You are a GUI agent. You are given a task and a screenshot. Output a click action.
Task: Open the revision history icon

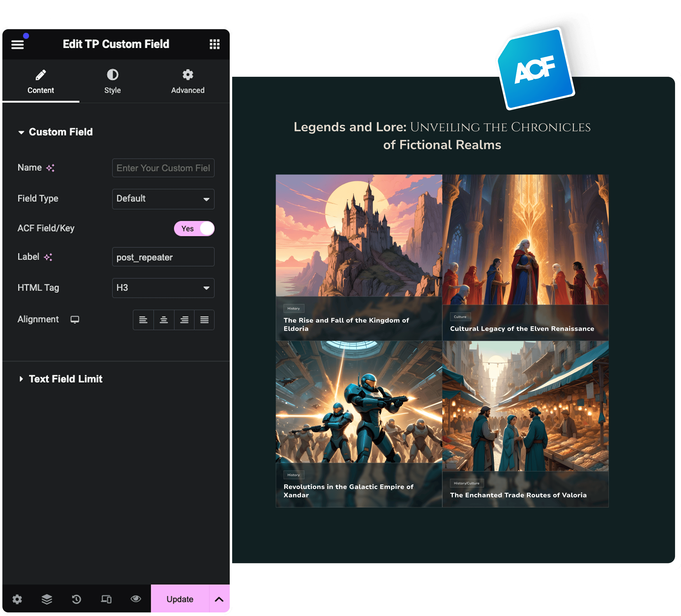(76, 599)
